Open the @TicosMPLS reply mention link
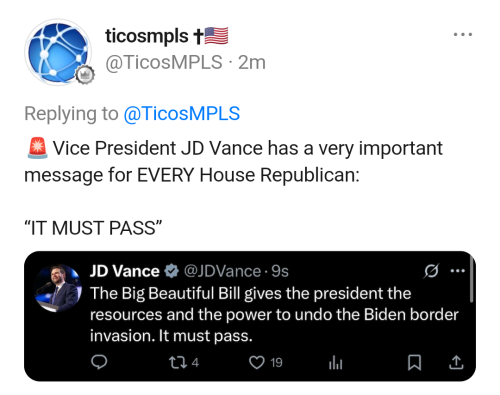The width and height of the screenshot is (500, 395). click(x=182, y=114)
